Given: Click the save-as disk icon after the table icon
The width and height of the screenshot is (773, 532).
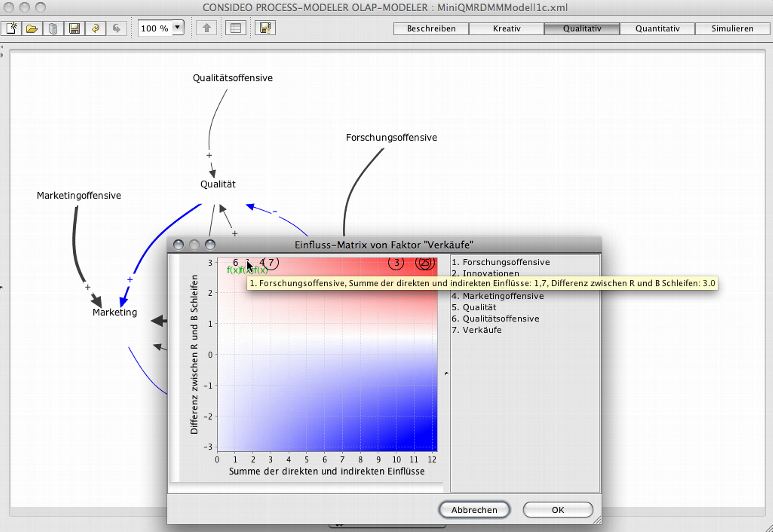Looking at the screenshot, I should [265, 28].
